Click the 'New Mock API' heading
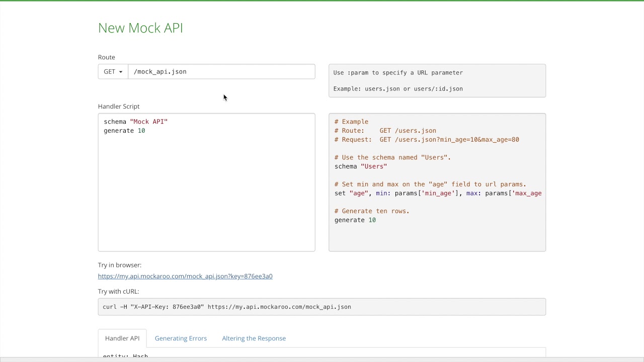 (140, 28)
